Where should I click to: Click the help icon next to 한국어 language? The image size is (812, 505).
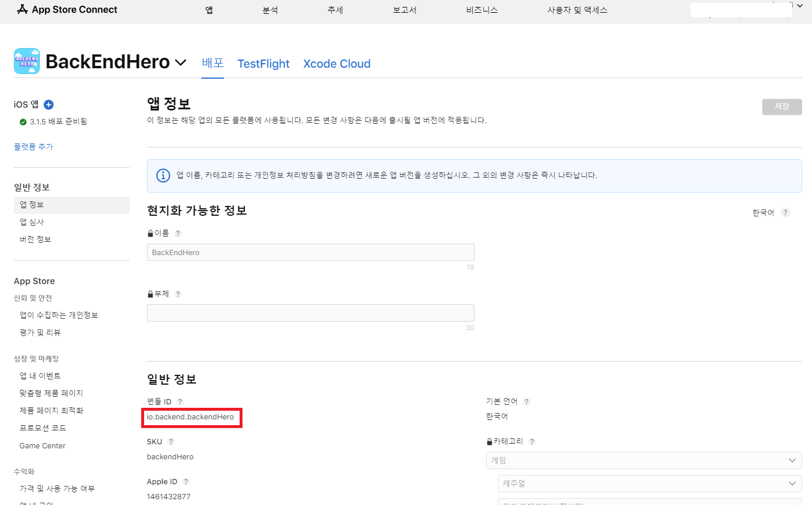pos(785,213)
